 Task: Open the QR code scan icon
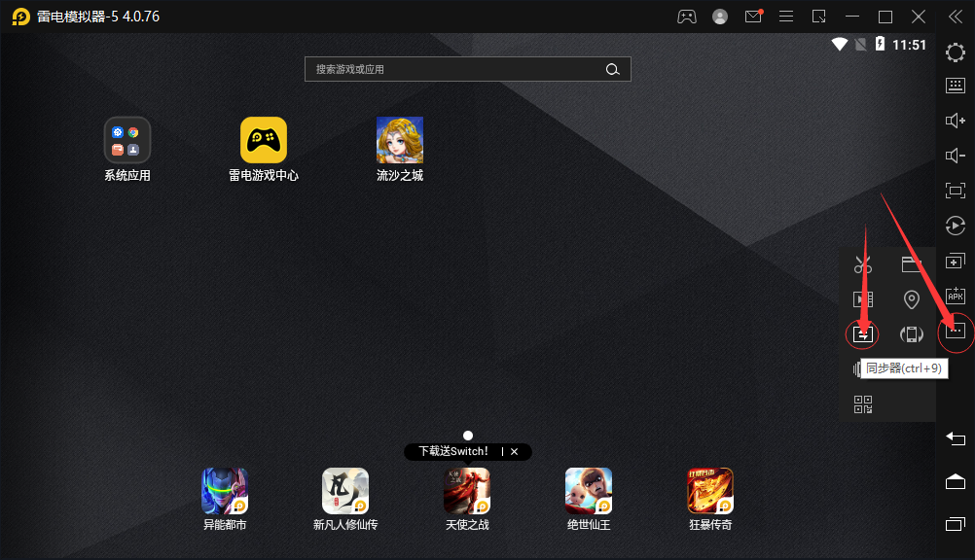pos(862,404)
